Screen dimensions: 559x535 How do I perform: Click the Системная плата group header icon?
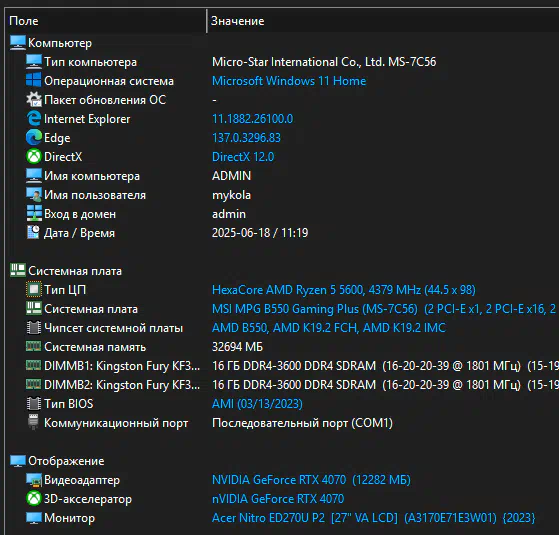click(17, 271)
